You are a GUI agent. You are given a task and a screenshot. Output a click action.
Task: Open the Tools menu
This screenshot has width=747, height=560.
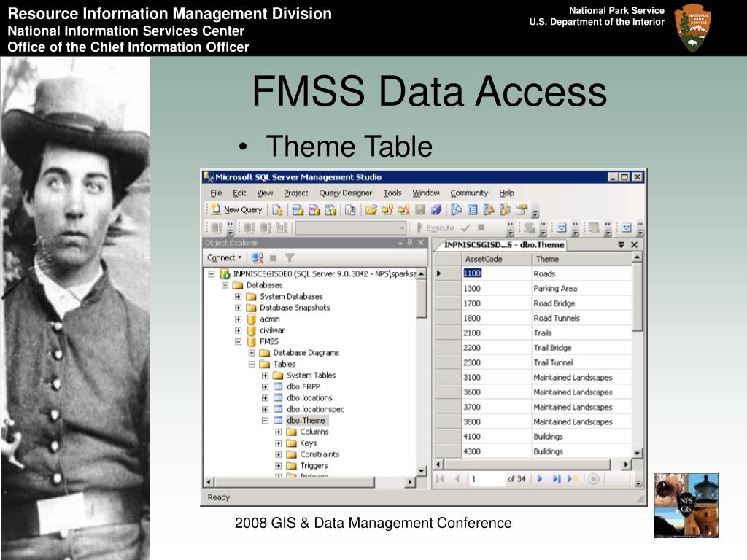[x=392, y=192]
